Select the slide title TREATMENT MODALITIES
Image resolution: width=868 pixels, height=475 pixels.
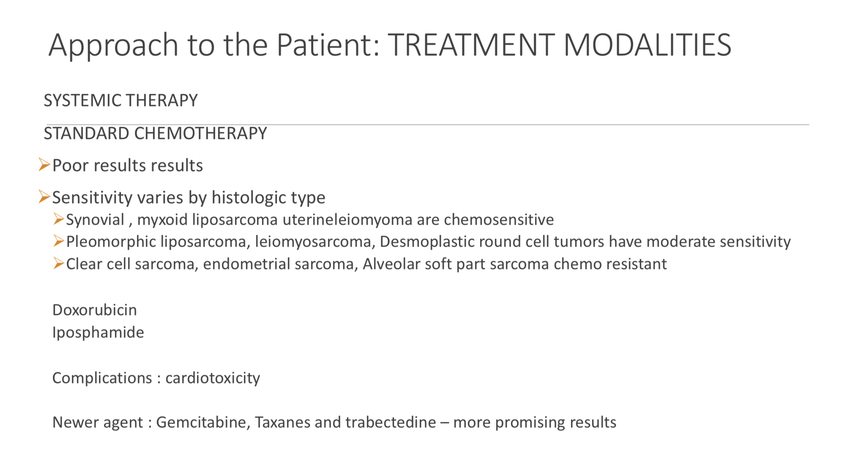tap(560, 45)
